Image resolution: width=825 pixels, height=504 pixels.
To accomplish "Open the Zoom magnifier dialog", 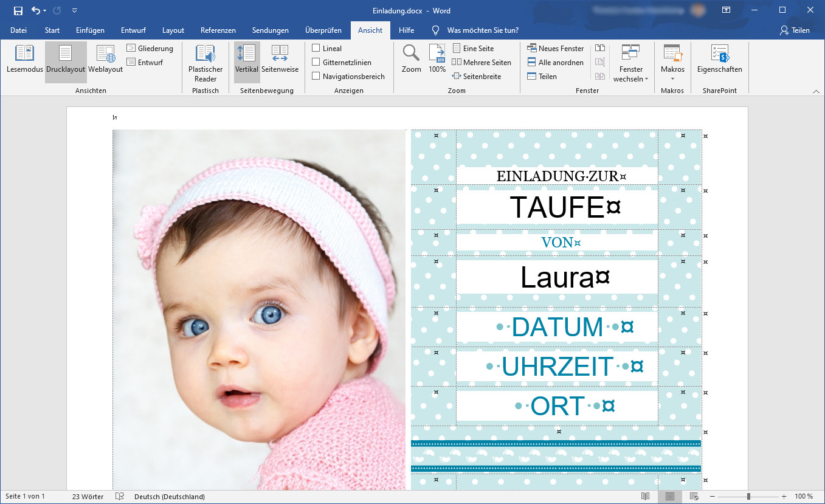I will tap(411, 60).
